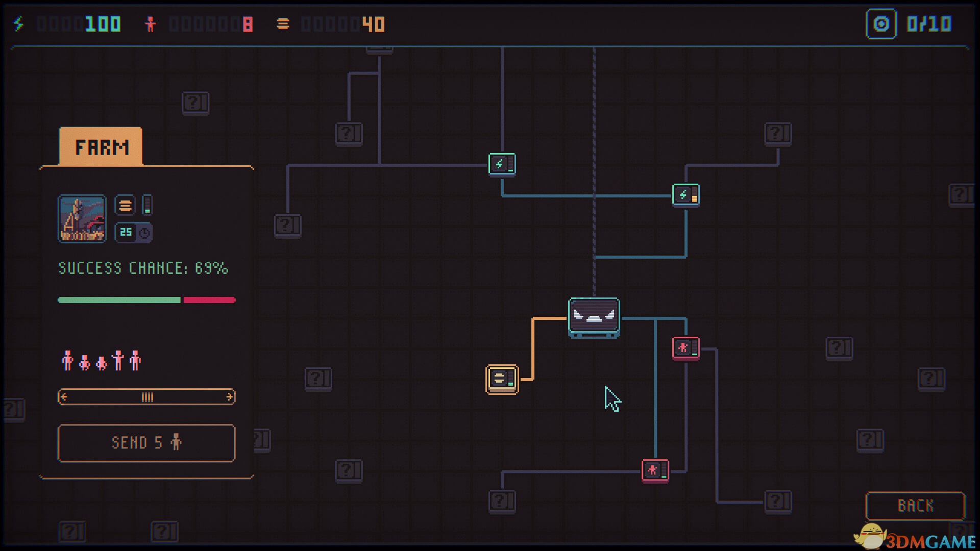
Task: Click the 25 time cost clock indicator
Action: point(134,233)
